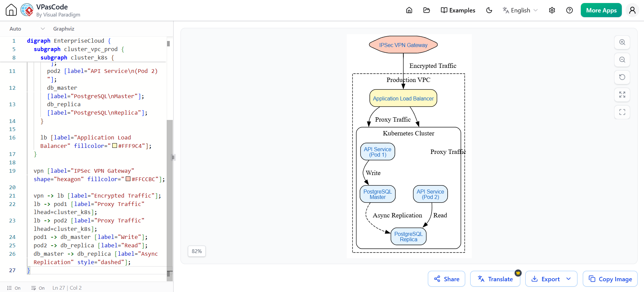
Task: Select the PostgreSQL Replica node
Action: coord(408,237)
